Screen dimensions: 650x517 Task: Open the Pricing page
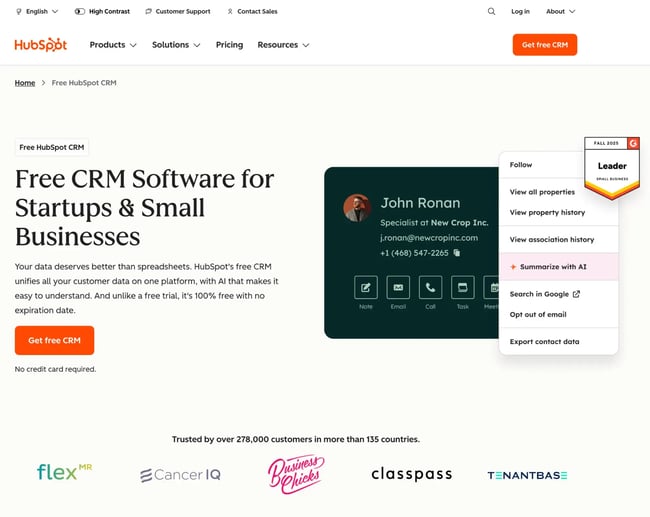coord(229,45)
